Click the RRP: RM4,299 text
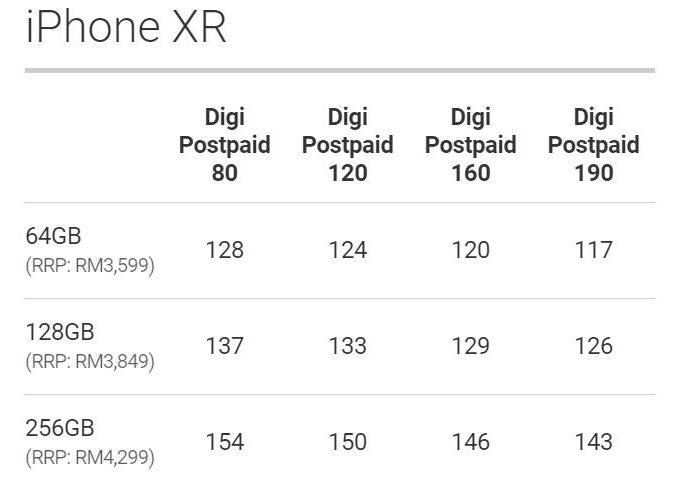The height and width of the screenshot is (483, 674). tap(90, 458)
